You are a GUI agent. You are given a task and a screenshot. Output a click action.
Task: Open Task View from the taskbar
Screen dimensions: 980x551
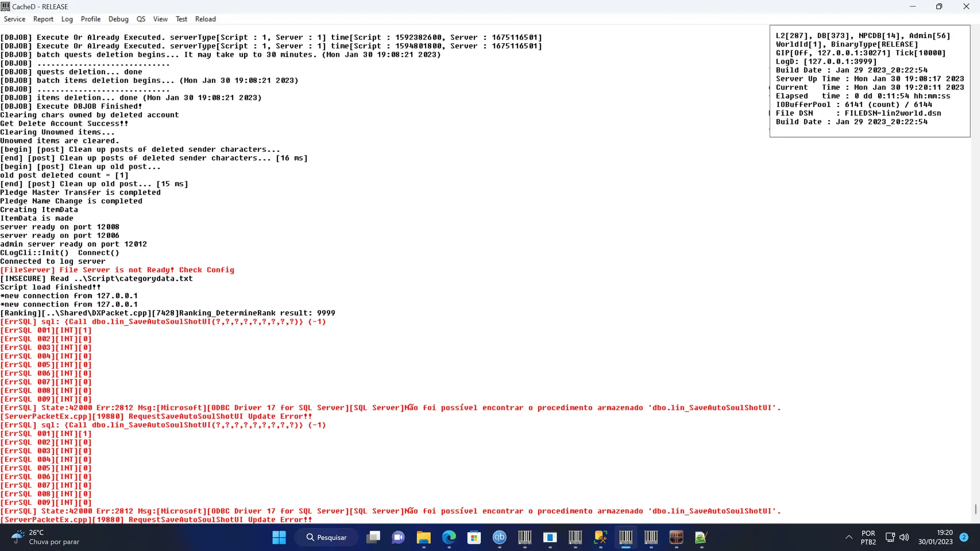(373, 538)
